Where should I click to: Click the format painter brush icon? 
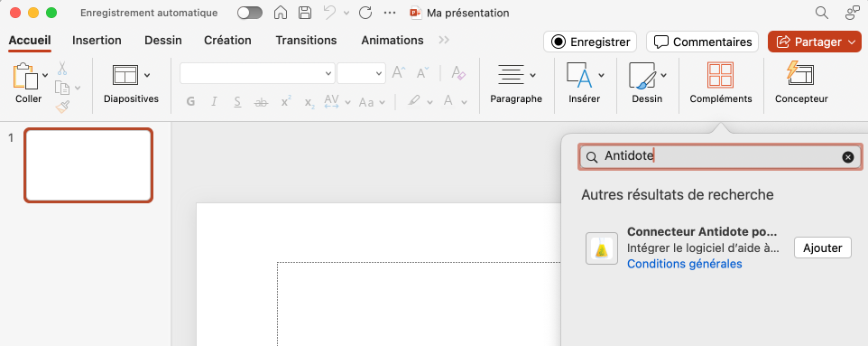click(x=62, y=107)
